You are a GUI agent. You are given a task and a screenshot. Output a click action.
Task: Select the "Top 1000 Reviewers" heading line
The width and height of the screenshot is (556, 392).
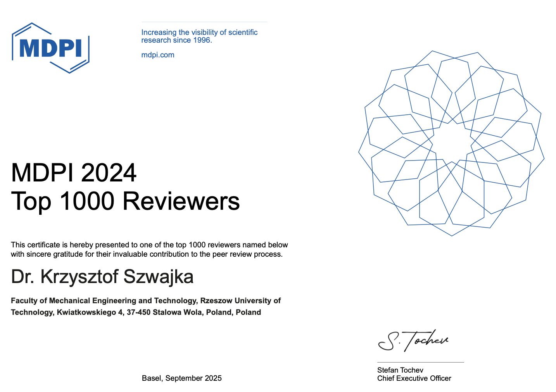[125, 201]
